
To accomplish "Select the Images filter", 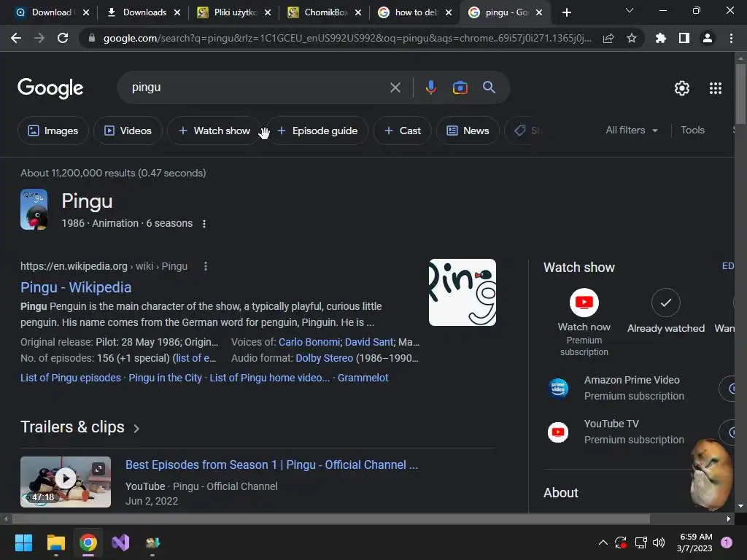I will 53,131.
